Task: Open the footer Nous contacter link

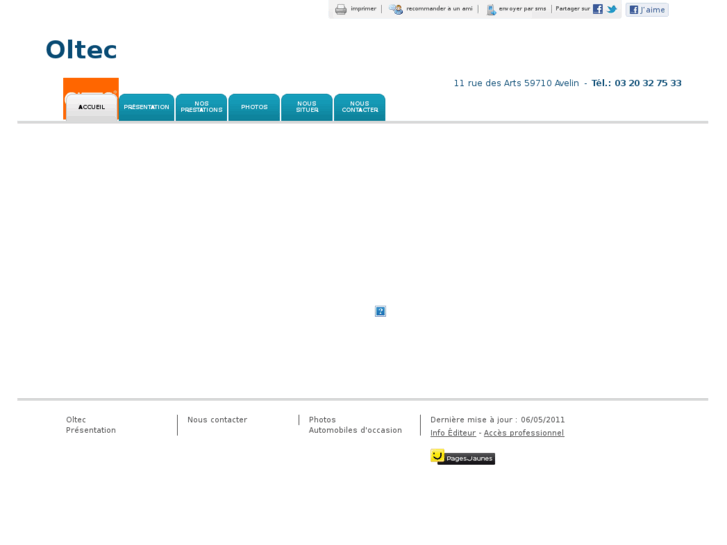Action: click(217, 420)
